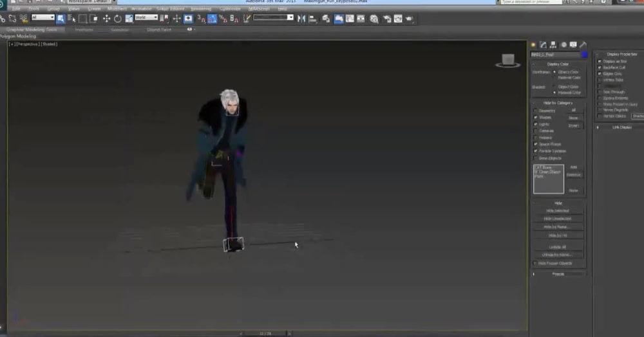This screenshot has height=337, width=644.
Task: Toggle Spinner Snap icon
Action: tap(234, 19)
